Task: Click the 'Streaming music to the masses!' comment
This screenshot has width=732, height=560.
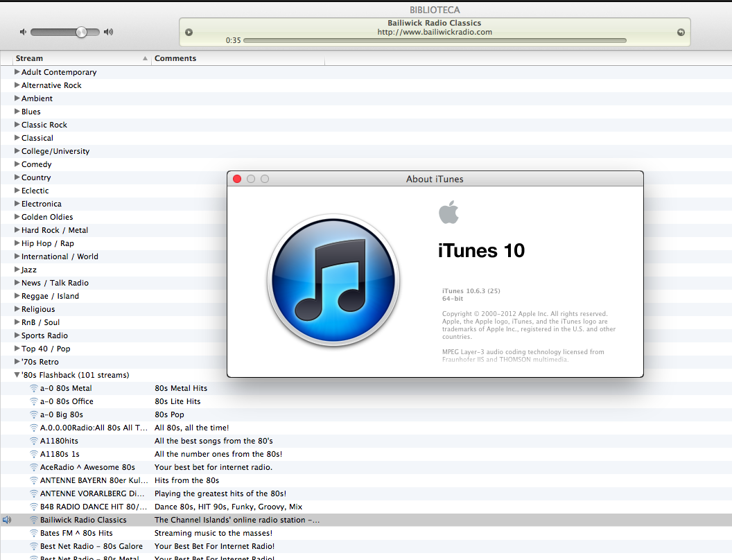Action: [214, 533]
